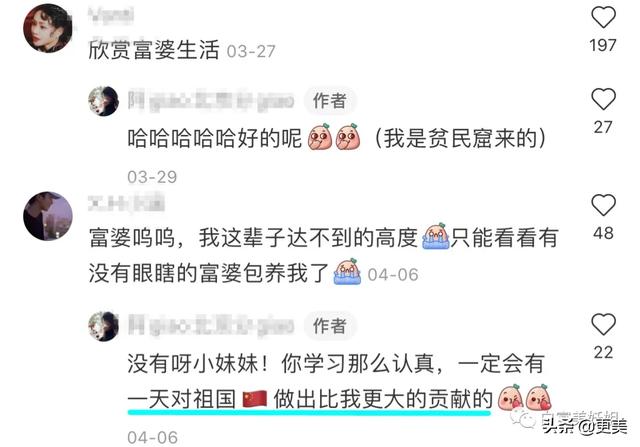Open the dark purple avatar of the third commenter
Image resolution: width=640 pixels, height=447 pixels.
click(x=48, y=216)
